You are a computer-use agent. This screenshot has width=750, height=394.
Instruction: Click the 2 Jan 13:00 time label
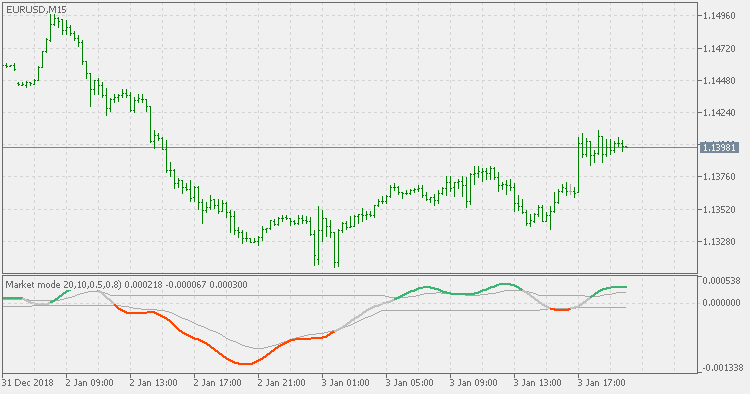coord(154,383)
